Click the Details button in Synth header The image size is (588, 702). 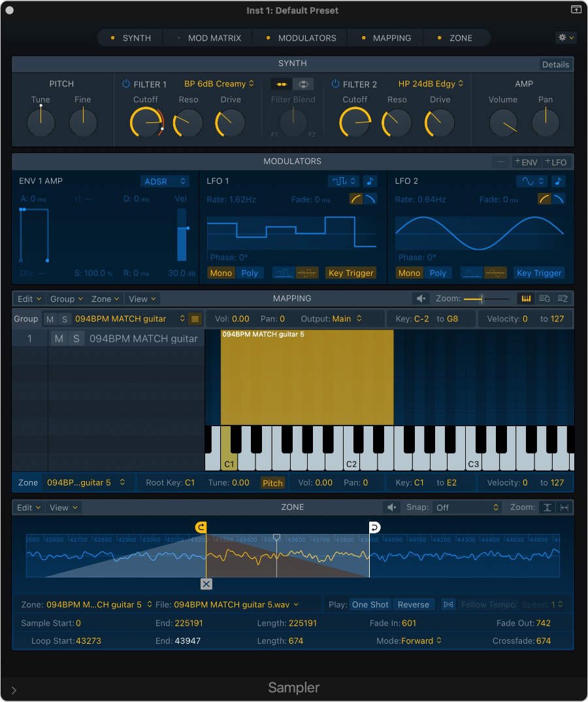tap(555, 65)
